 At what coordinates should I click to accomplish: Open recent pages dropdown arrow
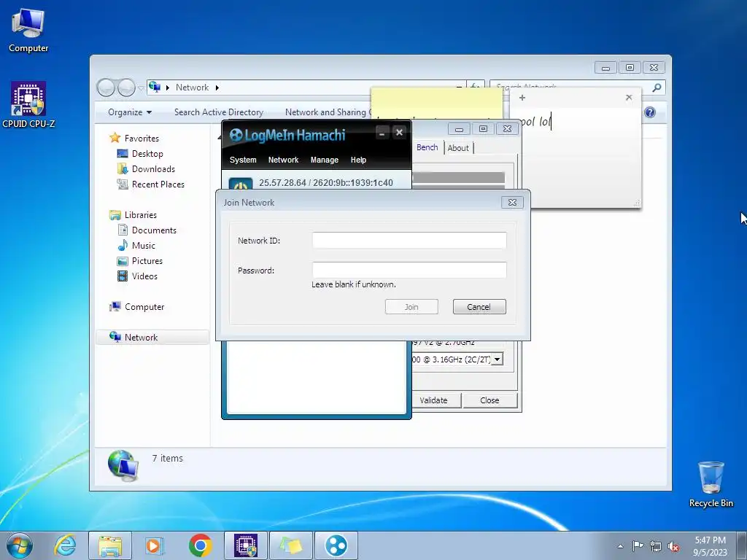tap(141, 88)
